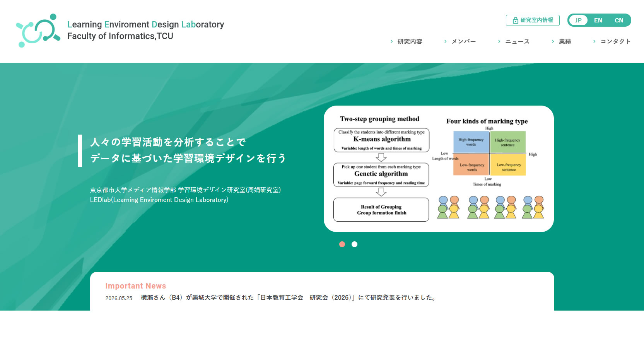Click the Important News heading
The height and width of the screenshot is (357, 644).
point(136,286)
